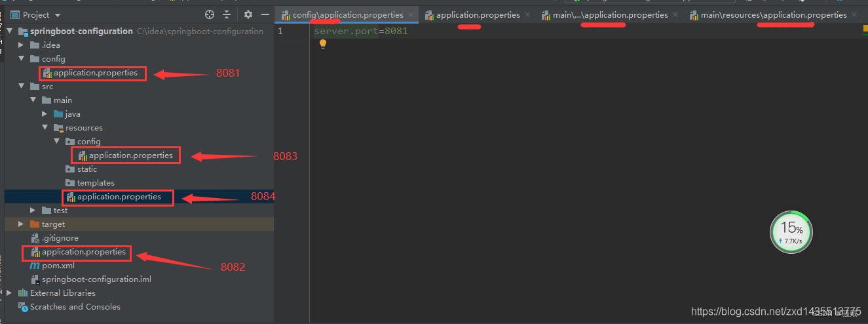Hide the Project tool window with minus icon
The image size is (868, 324).
pyautogui.click(x=265, y=14)
